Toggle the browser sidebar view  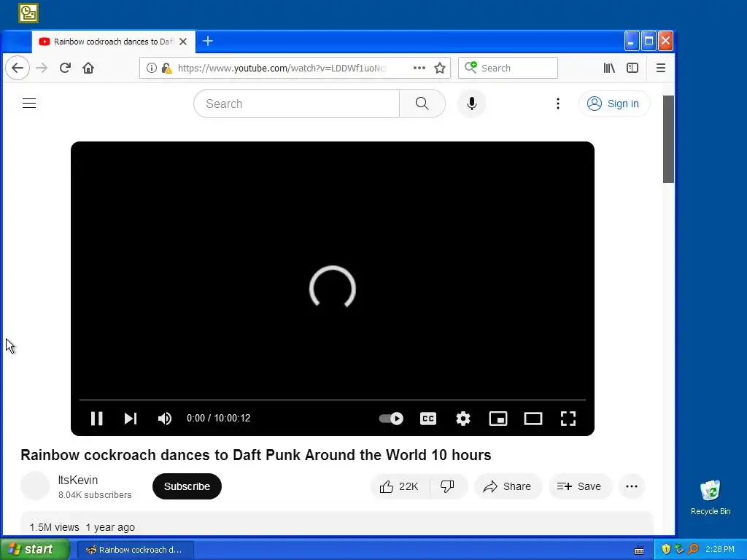coord(632,68)
